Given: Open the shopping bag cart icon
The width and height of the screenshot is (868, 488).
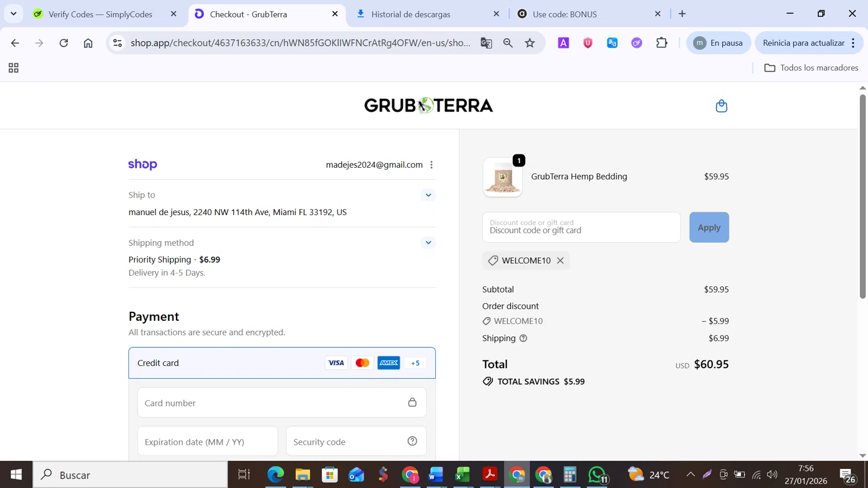Looking at the screenshot, I should [x=721, y=106].
